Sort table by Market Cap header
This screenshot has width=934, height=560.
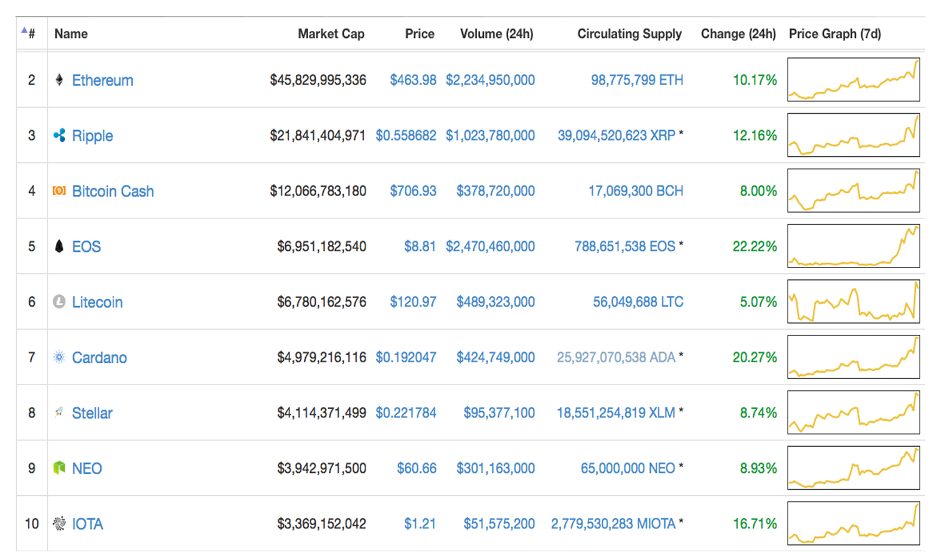tap(331, 34)
